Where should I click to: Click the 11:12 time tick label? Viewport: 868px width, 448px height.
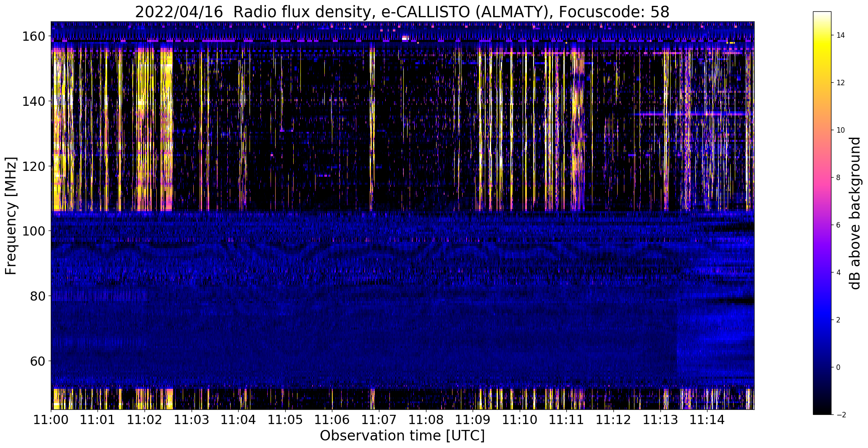click(613, 419)
